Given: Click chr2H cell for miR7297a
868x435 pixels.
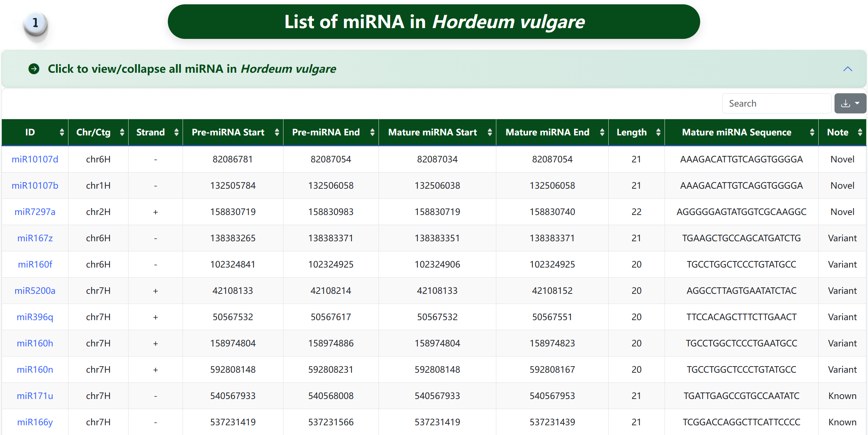Looking at the screenshot, I should pos(98,212).
